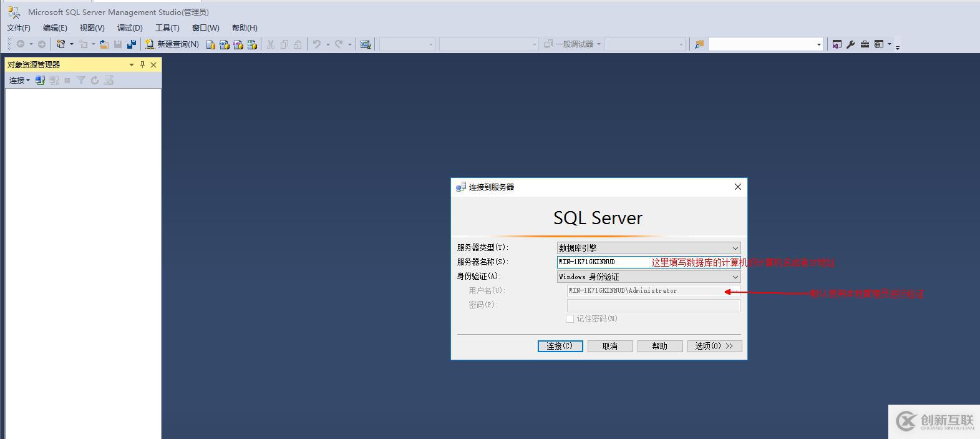Click the Analysis Services DMX Query icon

(238, 44)
